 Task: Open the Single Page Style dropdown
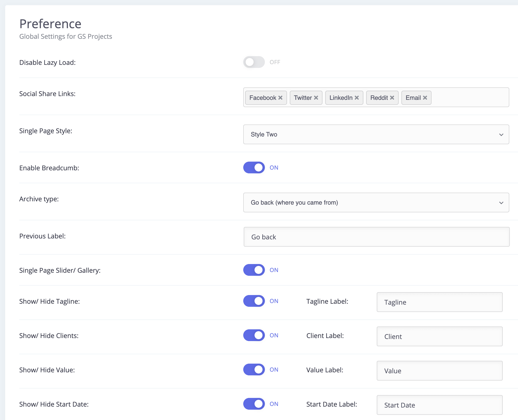point(376,134)
